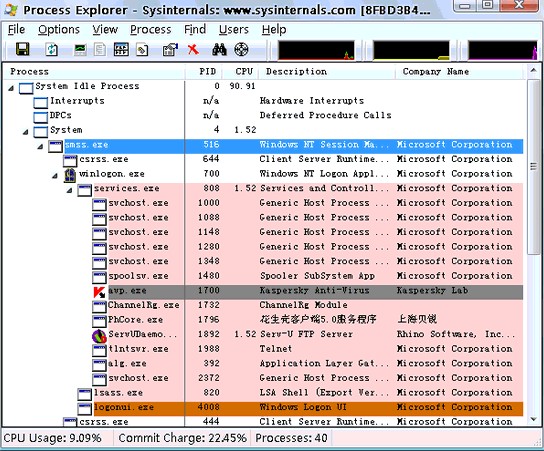Sort by the Description column header
544x451 pixels.
click(327, 72)
